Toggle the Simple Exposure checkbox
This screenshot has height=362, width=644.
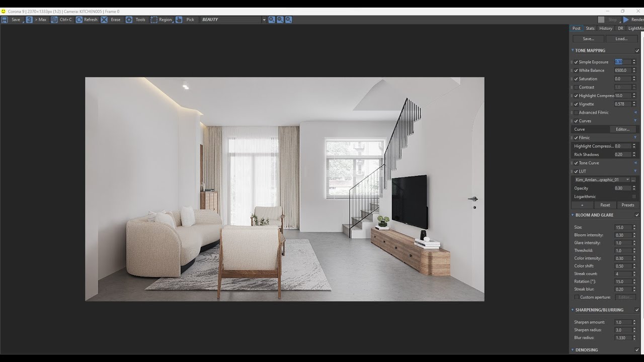point(576,62)
